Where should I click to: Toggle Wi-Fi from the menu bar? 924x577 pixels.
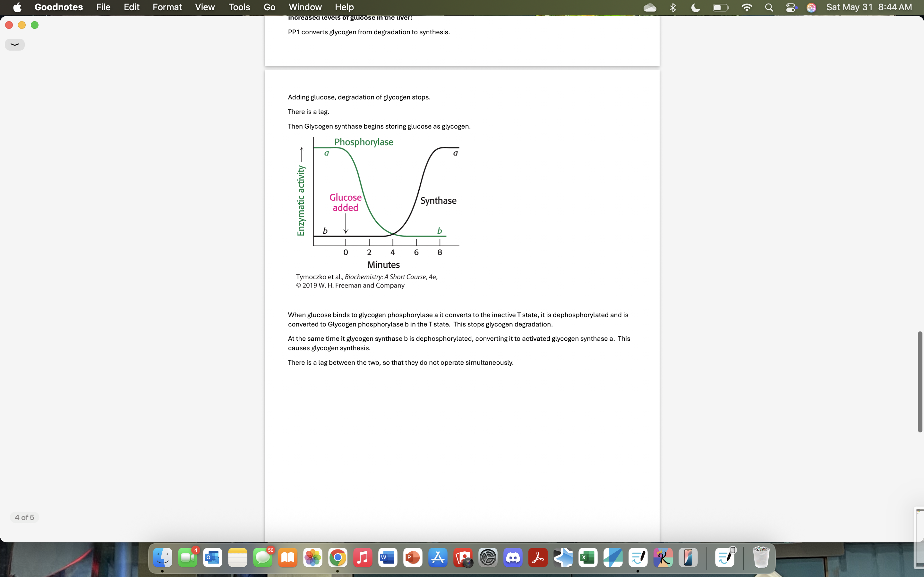747,7
